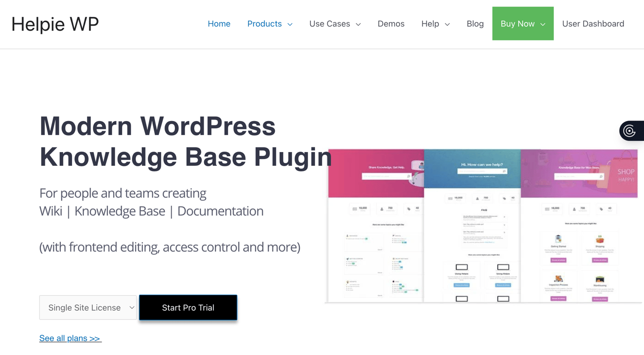Visit the Demos page
The width and height of the screenshot is (644, 355).
click(391, 24)
